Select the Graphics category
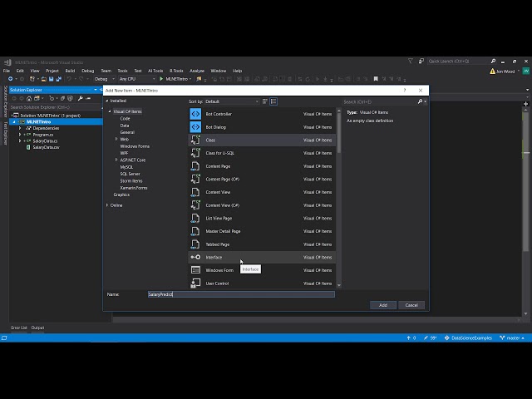The width and height of the screenshot is (532, 399). pos(121,195)
